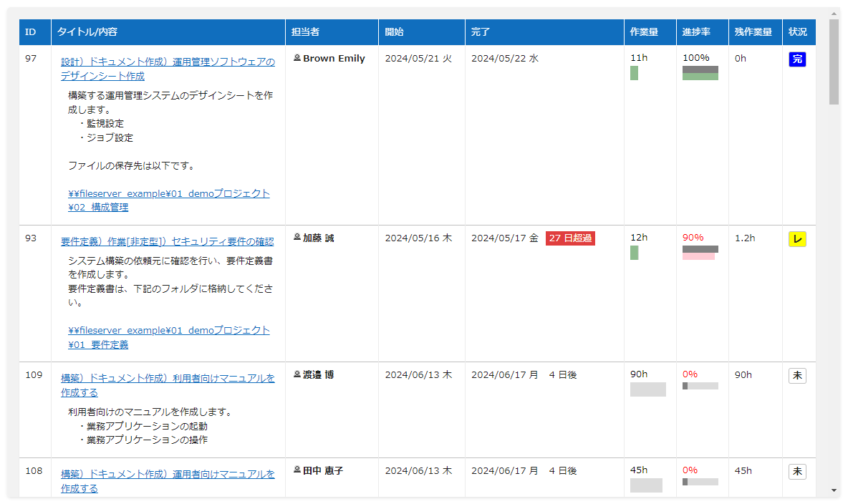Image resolution: width=848 pixels, height=504 pixels.
Task: Click the green 12h workload bar
Action: click(635, 253)
